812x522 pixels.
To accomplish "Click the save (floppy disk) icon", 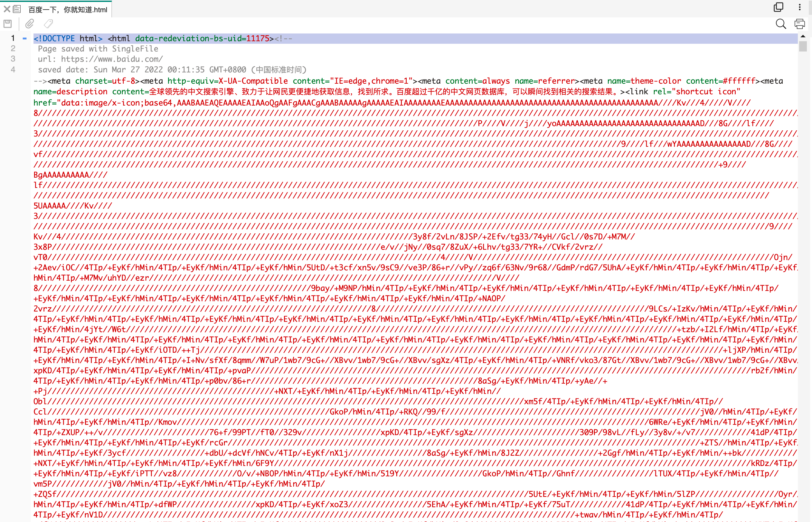I will pos(7,24).
